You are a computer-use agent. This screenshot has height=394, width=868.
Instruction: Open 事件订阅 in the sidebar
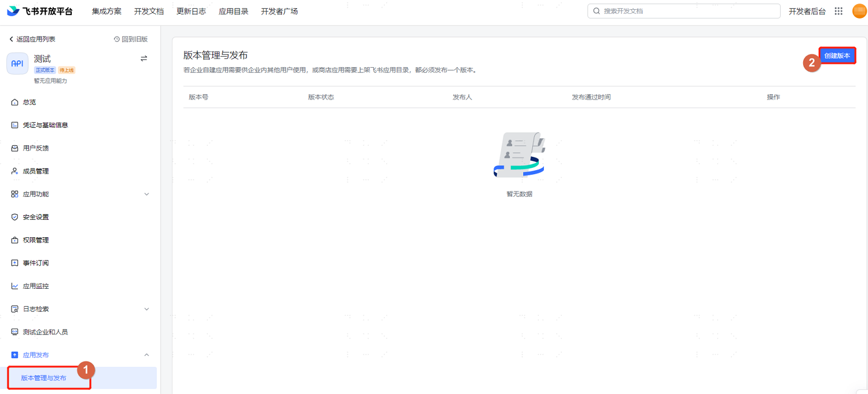[36, 263]
